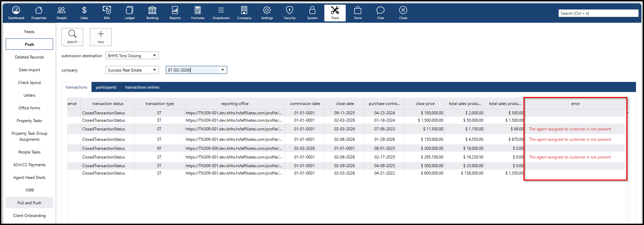The width and height of the screenshot is (644, 225).
Task: Sort by the close price column header
Action: coord(425,104)
